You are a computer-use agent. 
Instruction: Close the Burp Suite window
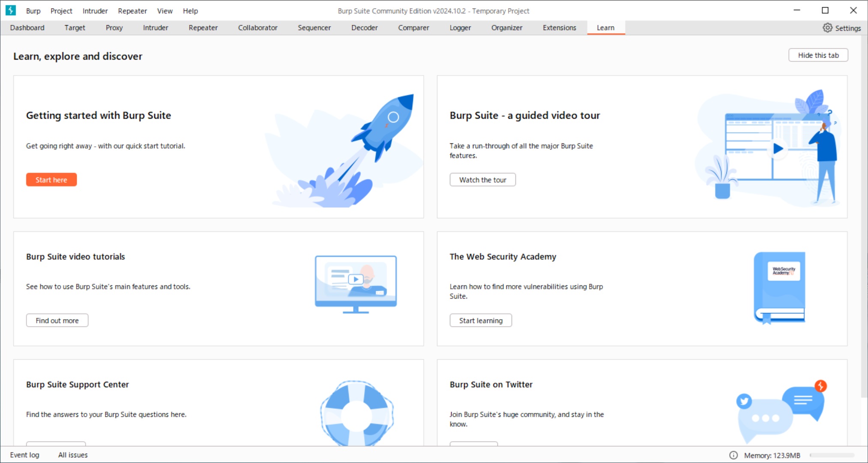[x=853, y=10]
